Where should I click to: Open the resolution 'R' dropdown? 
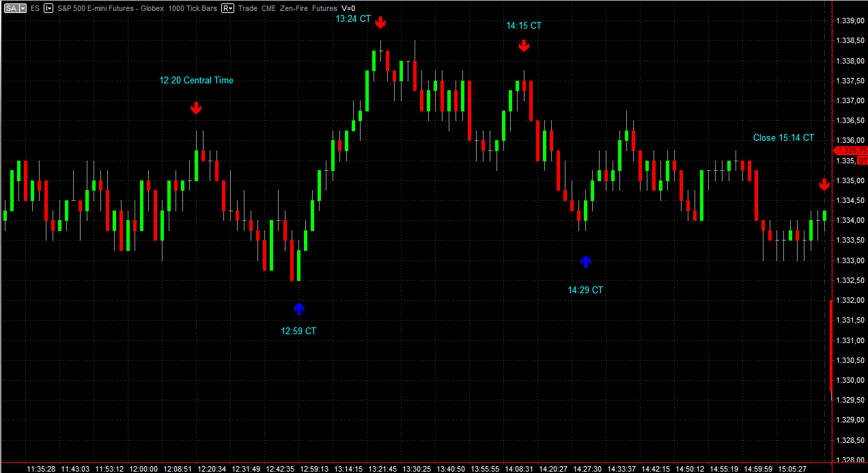[228, 8]
